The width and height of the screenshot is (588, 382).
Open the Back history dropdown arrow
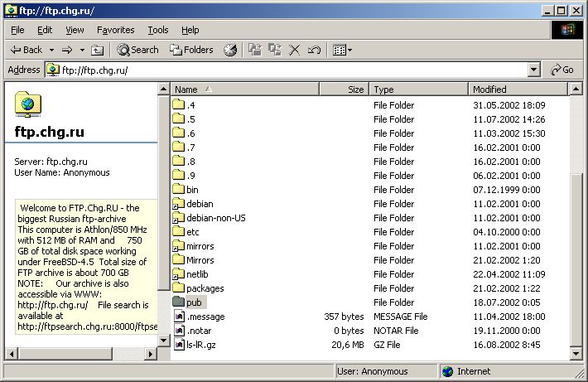tap(51, 50)
